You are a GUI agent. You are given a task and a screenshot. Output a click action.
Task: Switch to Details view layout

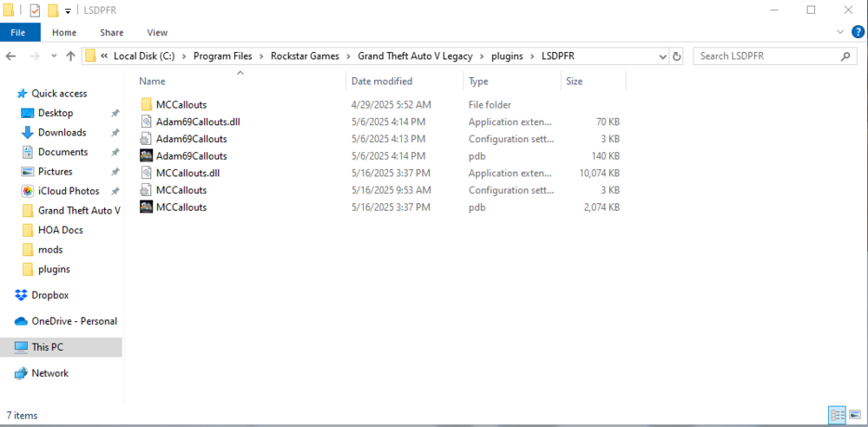click(837, 415)
